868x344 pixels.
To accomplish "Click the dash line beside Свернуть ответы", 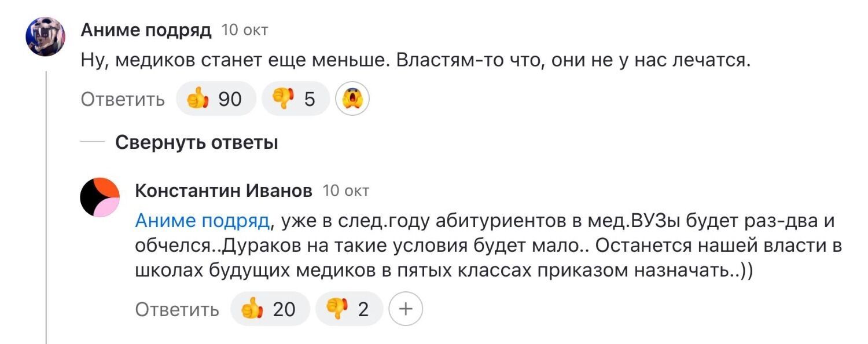I will click(x=93, y=142).
